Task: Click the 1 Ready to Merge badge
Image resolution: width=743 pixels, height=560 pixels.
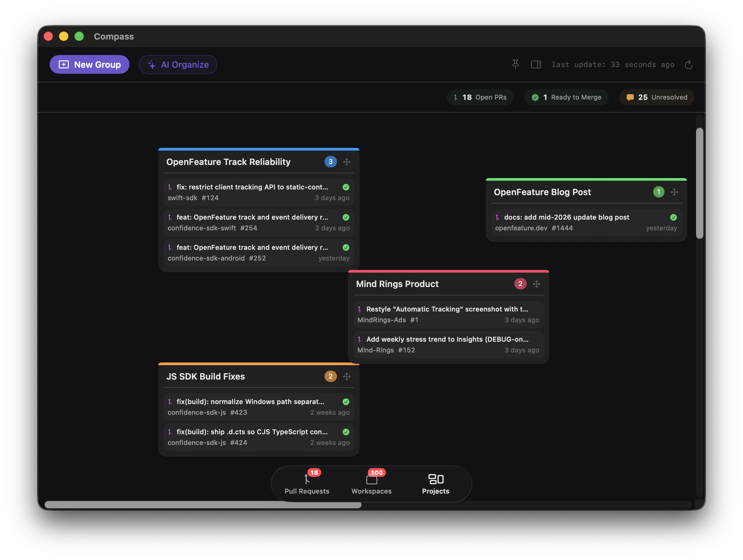Action: (566, 97)
